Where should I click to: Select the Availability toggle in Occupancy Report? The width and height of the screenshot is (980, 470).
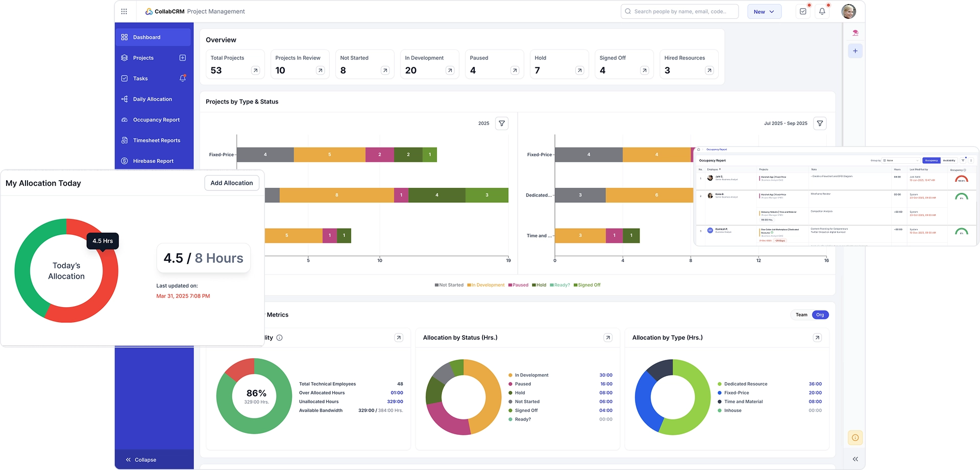[x=948, y=160]
